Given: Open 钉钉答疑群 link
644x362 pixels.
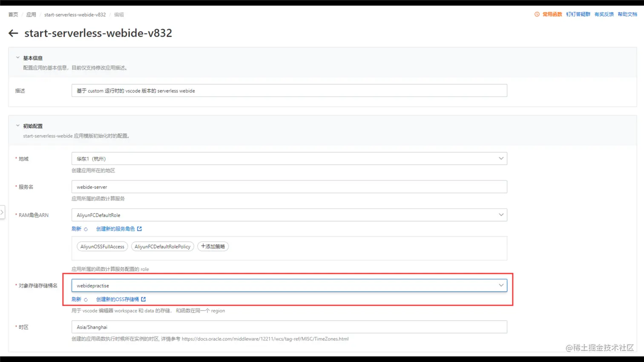Looking at the screenshot, I should pos(578,14).
